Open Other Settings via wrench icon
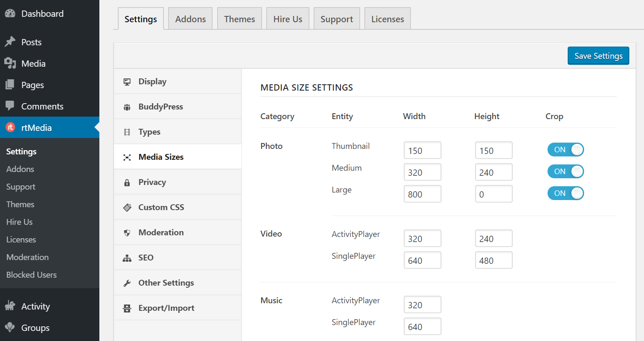 (x=127, y=282)
